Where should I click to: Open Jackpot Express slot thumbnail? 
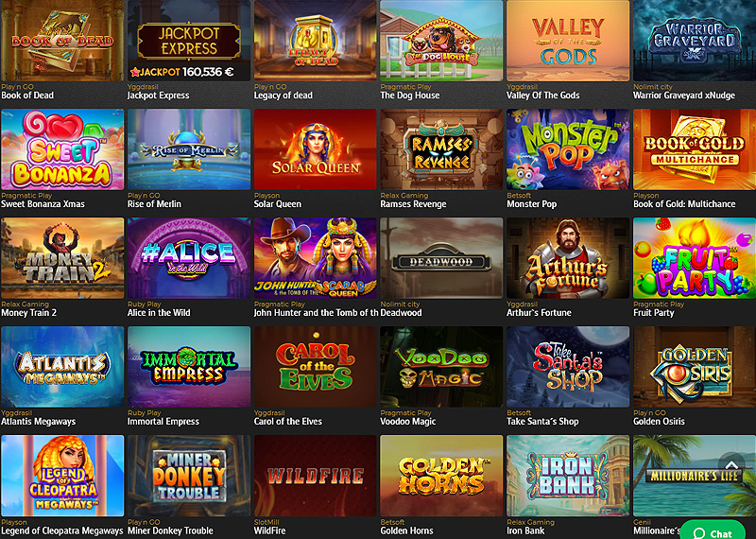[x=189, y=40]
